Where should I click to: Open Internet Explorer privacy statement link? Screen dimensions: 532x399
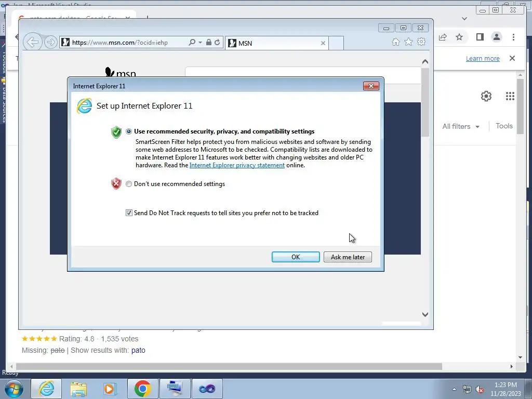(237, 165)
